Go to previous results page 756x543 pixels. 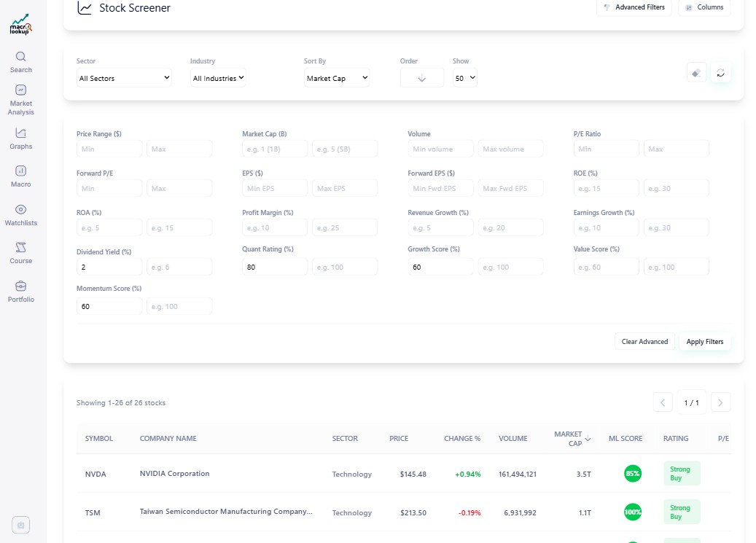[x=663, y=402]
